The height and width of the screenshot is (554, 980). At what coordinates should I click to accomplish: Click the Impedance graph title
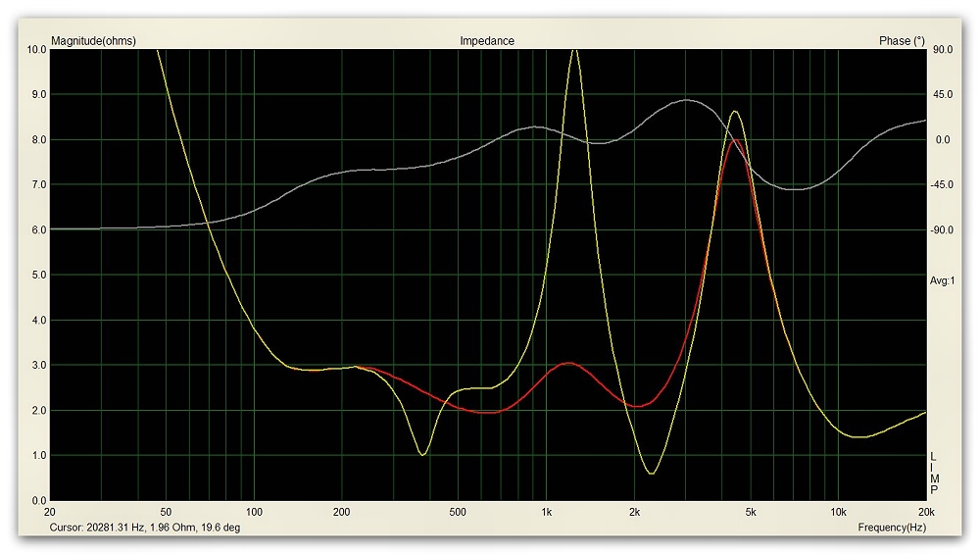(486, 41)
